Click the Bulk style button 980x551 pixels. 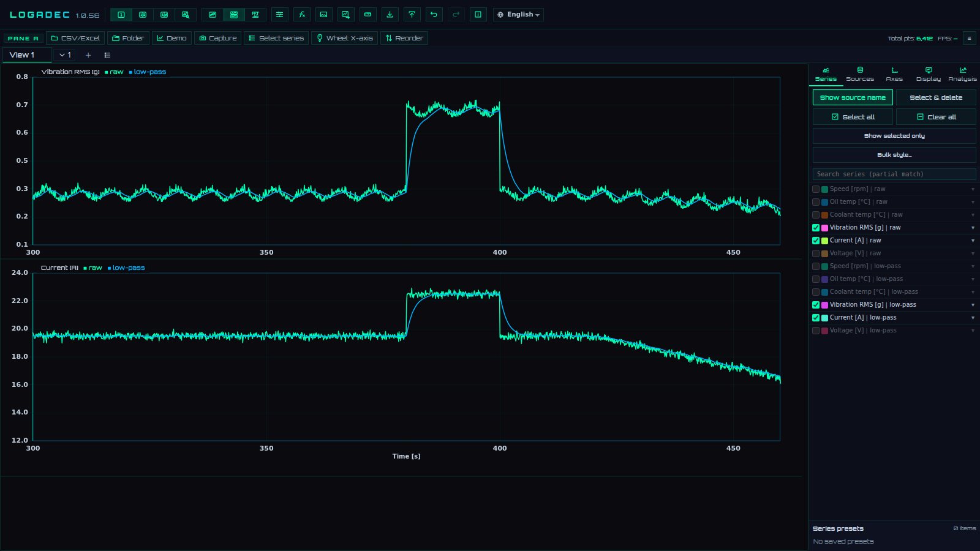[894, 155]
